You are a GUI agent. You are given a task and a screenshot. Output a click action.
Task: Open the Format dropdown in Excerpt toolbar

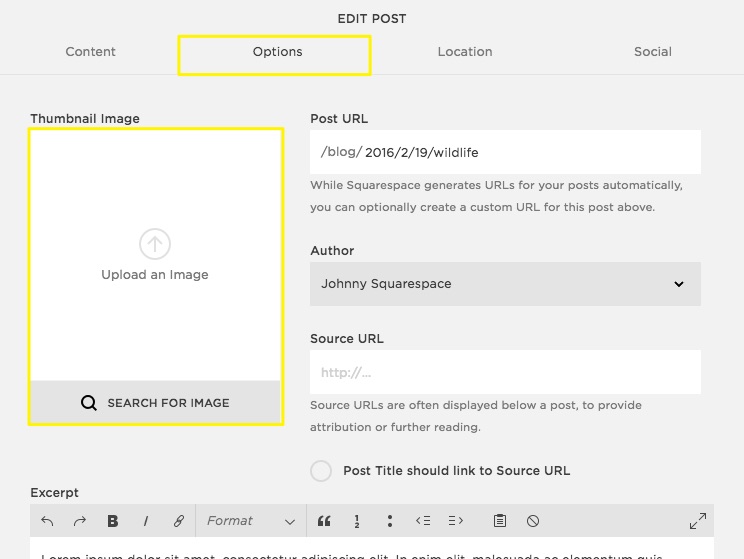coord(250,521)
